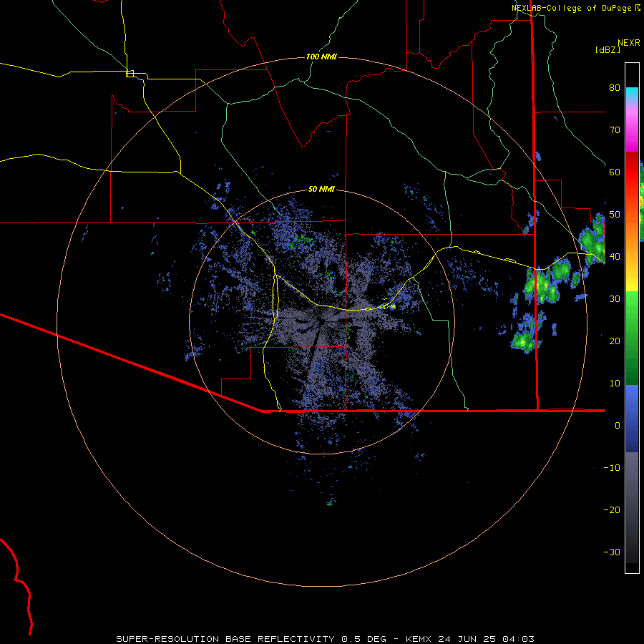Viewport: 644px width, 644px height.
Task: Pick the 40 value on the dBZ scale
Action: [615, 256]
